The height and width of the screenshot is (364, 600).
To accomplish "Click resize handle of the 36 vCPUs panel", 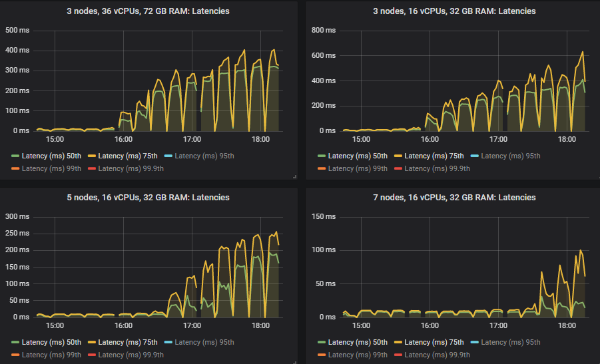I will pos(294,176).
